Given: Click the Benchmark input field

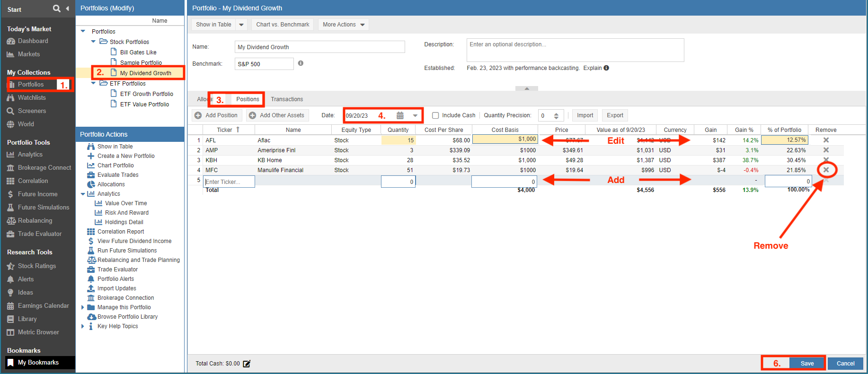Looking at the screenshot, I should [264, 64].
